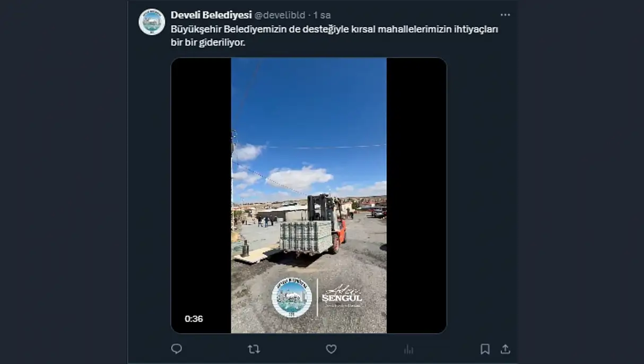The image size is (644, 364).
Task: Click the 0:36 video duration badge
Action: (x=194, y=319)
